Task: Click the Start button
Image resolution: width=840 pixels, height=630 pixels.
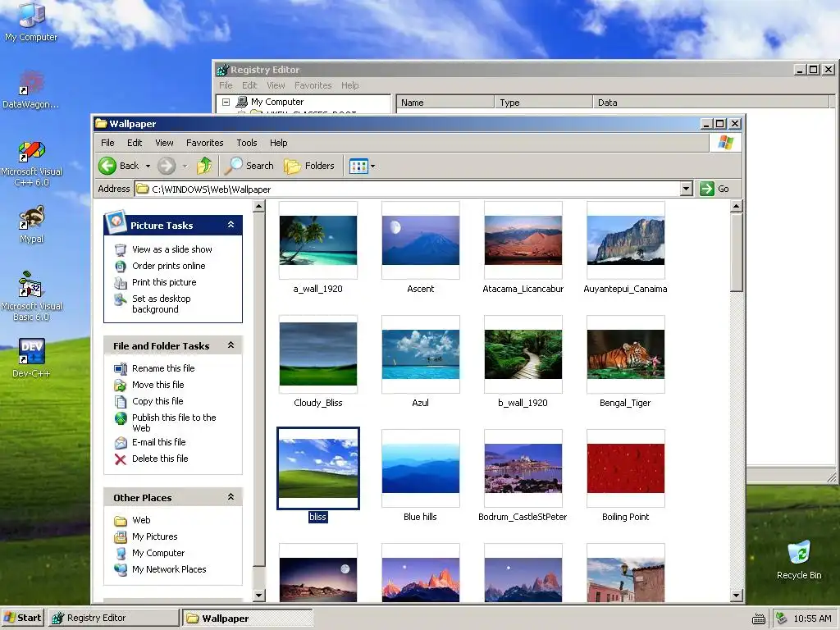Action: point(22,618)
